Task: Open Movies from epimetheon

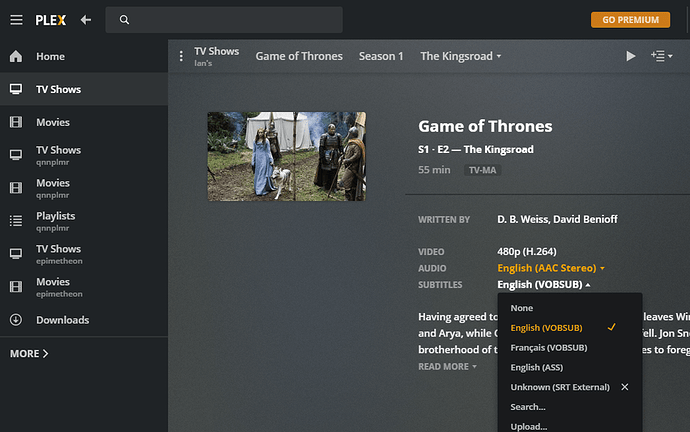Action: pos(84,287)
